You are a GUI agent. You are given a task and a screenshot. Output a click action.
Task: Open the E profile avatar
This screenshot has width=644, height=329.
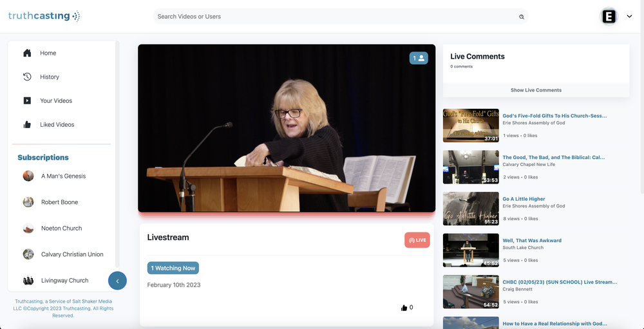609,17
